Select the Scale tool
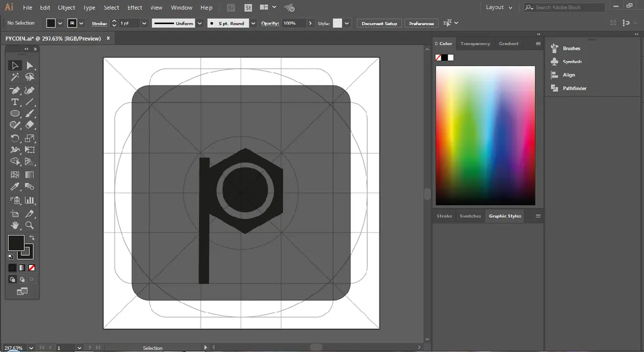Viewport: 644px width, 352px height. pos(30,138)
